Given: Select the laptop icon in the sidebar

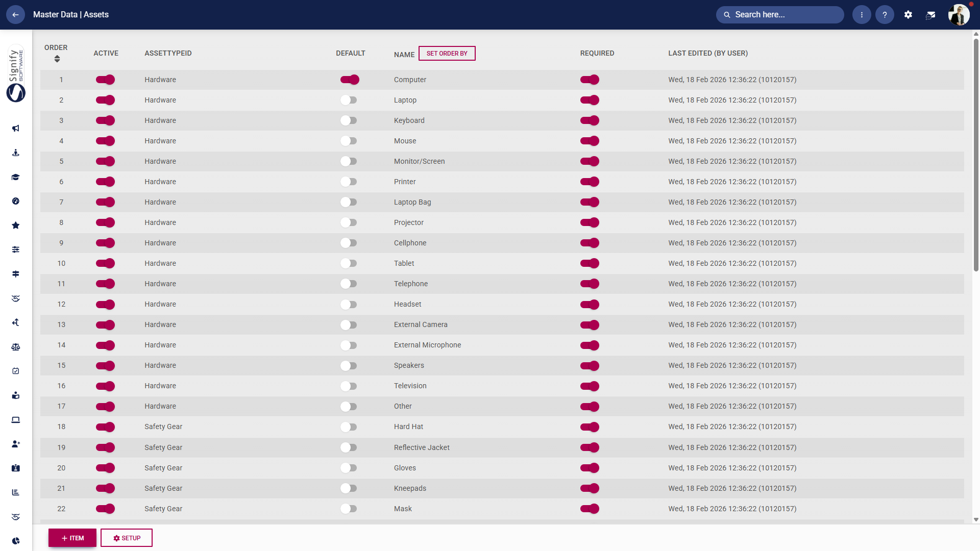Looking at the screenshot, I should pyautogui.click(x=16, y=420).
